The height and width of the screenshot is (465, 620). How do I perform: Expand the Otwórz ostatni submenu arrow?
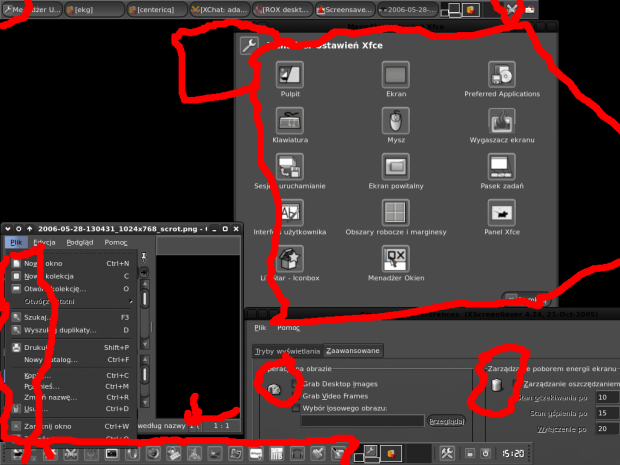[130, 302]
